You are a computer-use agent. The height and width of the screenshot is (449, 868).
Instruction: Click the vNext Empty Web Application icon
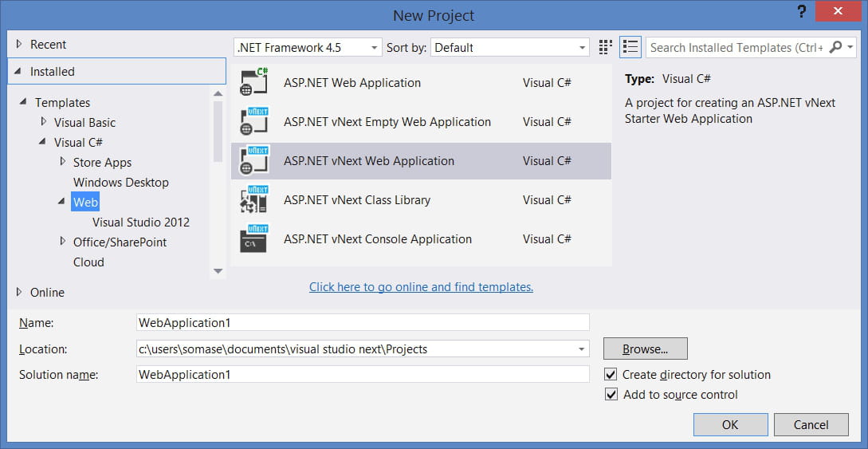[x=254, y=122]
